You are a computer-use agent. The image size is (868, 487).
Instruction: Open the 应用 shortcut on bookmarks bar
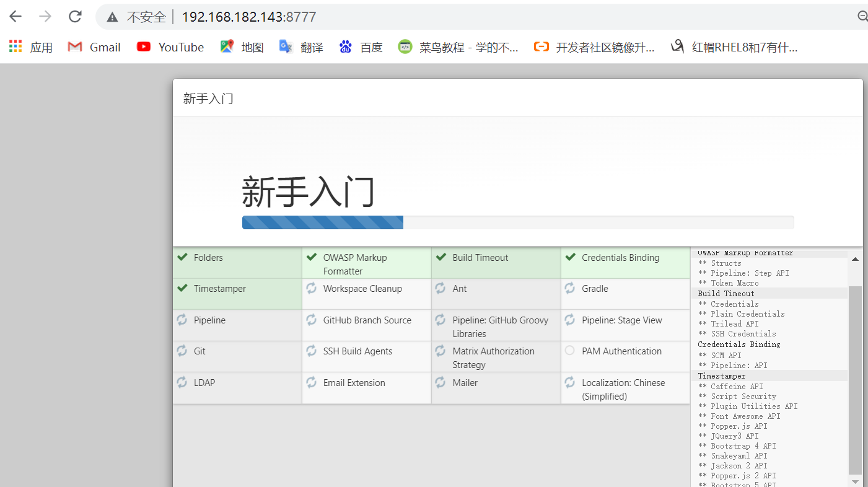tap(15, 46)
